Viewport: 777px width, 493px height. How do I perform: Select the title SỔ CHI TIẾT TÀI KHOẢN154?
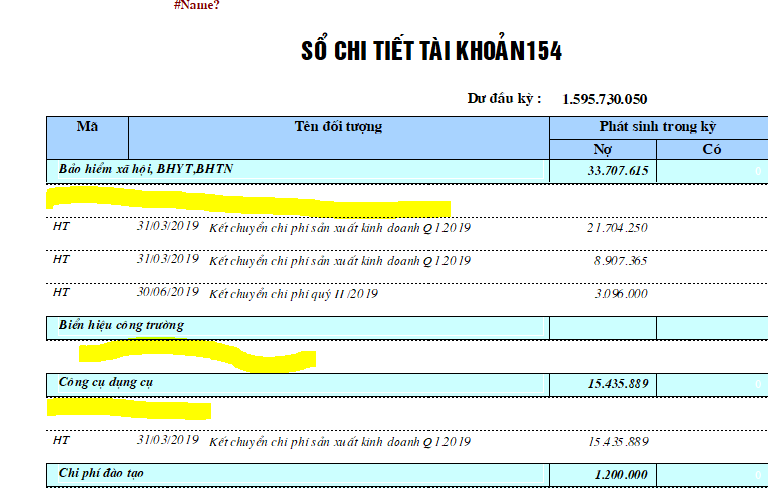[x=432, y=50]
